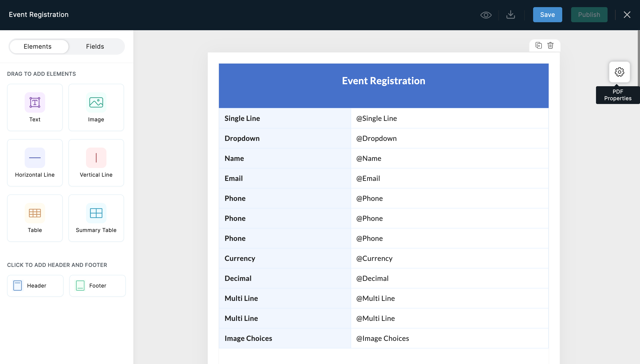
Task: Preview template using eye icon
Action: tap(486, 15)
